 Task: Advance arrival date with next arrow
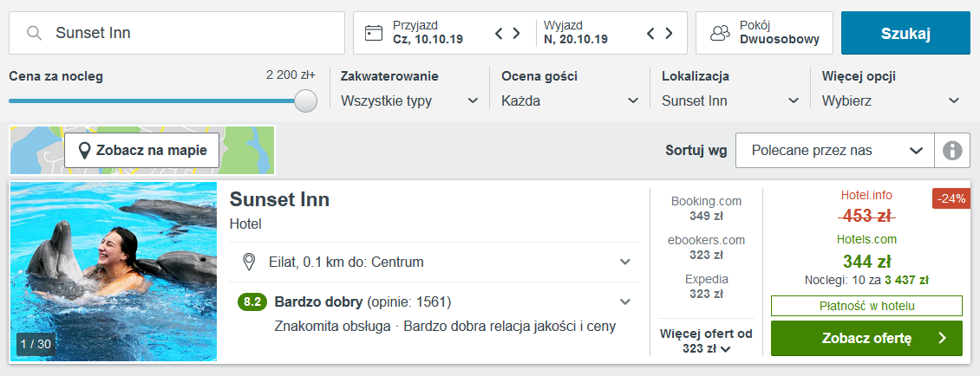(x=516, y=33)
